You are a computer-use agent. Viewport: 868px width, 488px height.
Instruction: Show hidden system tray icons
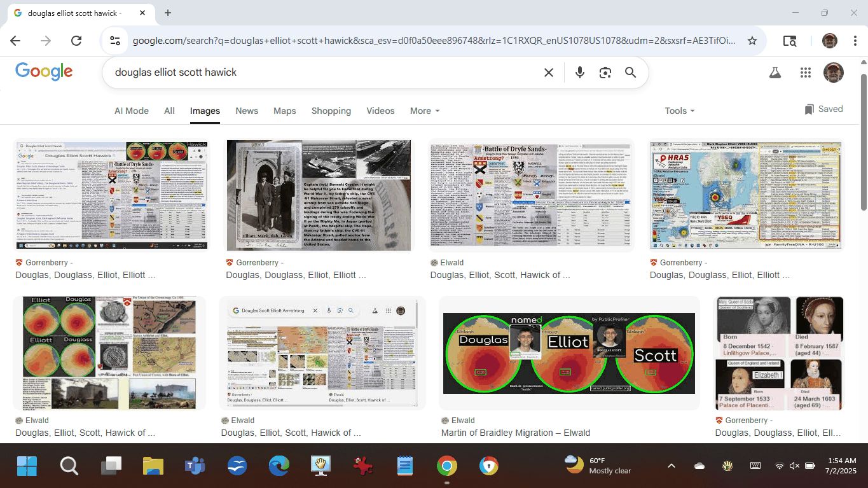[671, 466]
